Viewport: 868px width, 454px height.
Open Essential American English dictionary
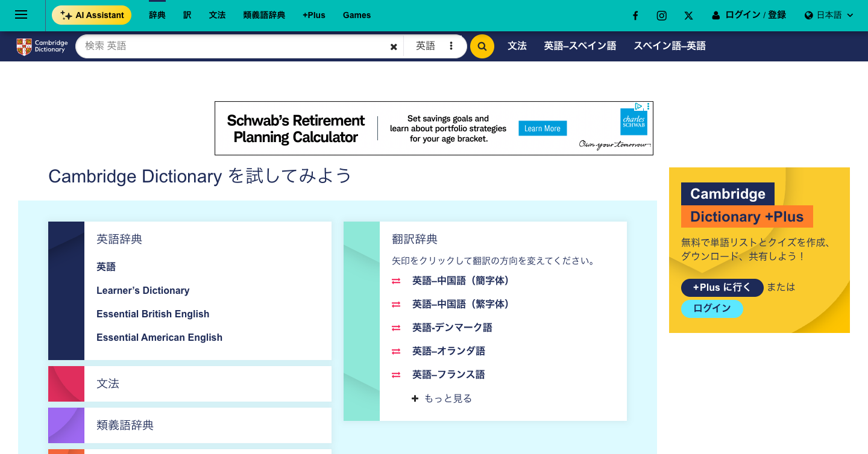coord(159,337)
